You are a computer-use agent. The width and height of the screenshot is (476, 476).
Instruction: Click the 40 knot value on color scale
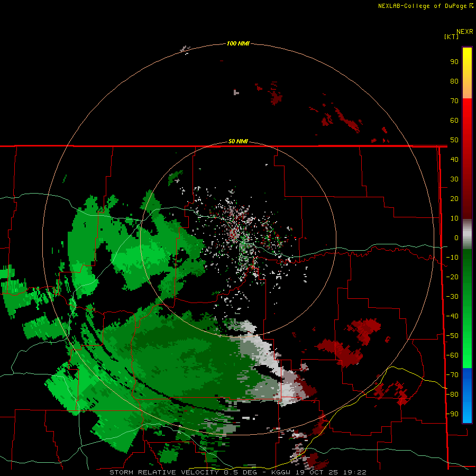(454, 159)
